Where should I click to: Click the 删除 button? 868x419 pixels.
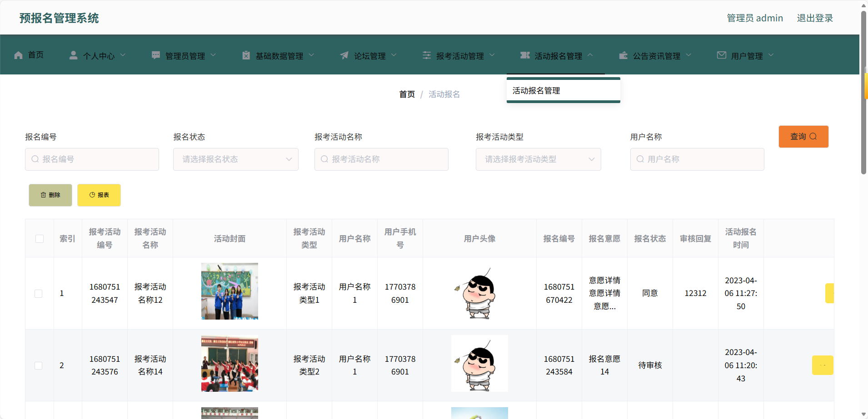[50, 195]
